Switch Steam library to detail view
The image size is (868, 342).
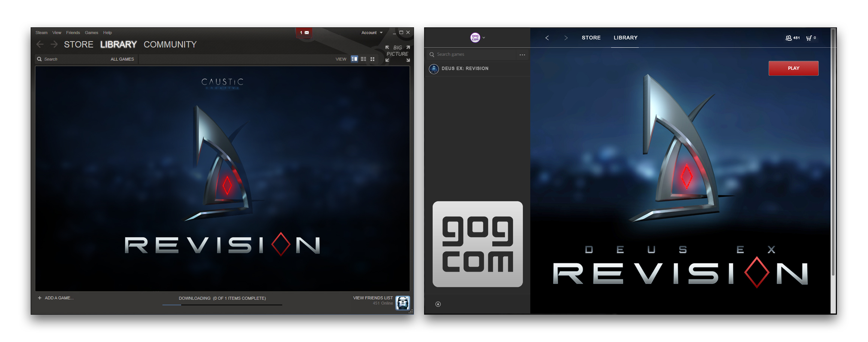click(x=354, y=59)
